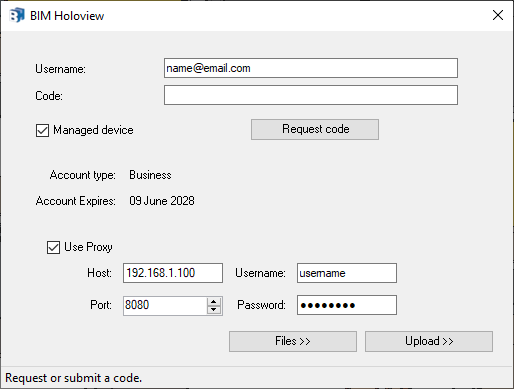Increase port with the up arrow

coord(214,301)
